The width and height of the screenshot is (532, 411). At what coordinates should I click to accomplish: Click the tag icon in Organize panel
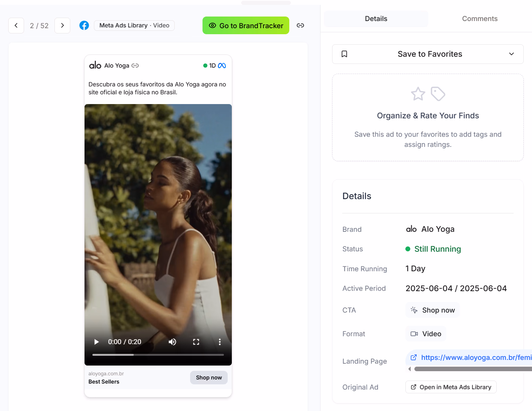(x=438, y=94)
